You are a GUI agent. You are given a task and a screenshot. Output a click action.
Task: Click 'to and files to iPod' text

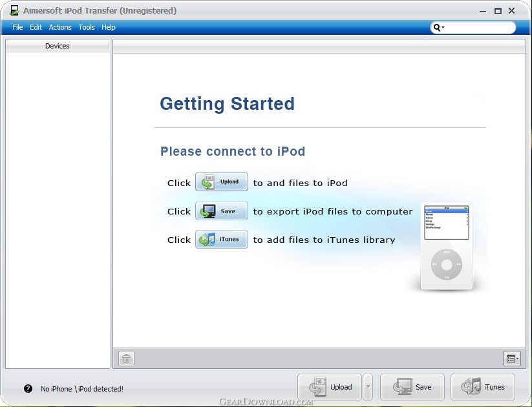click(x=301, y=183)
